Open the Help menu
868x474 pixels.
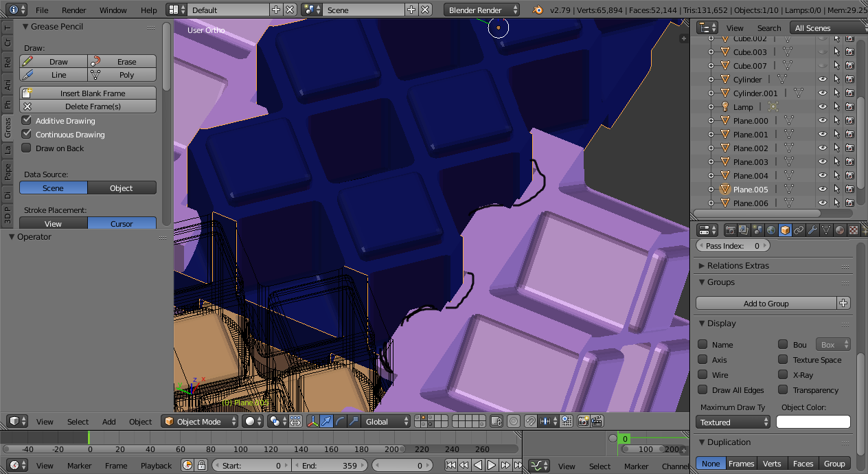pyautogui.click(x=149, y=10)
